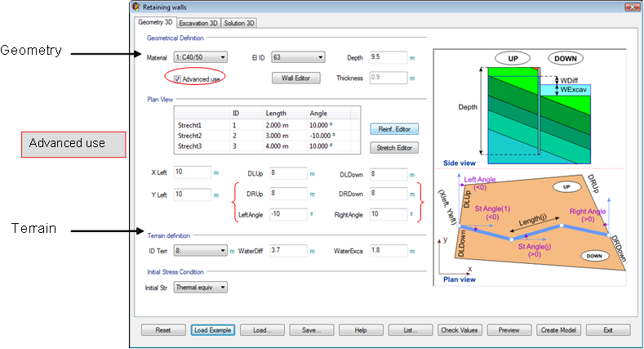Click the Angle column header
Screen dimensions: 644x349
[x=329, y=113]
